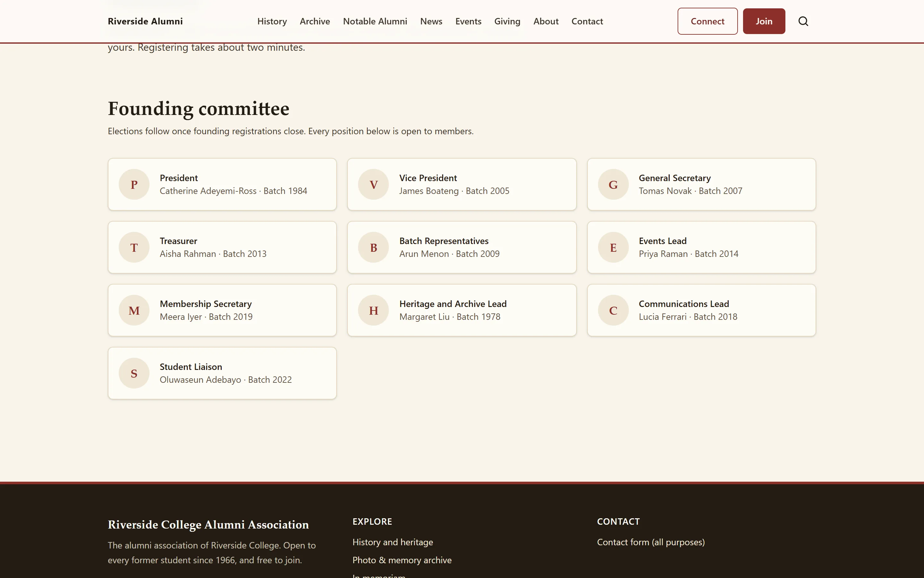The image size is (924, 578).
Task: Click Riverside College Alumni Association footer title
Action: pos(208,525)
